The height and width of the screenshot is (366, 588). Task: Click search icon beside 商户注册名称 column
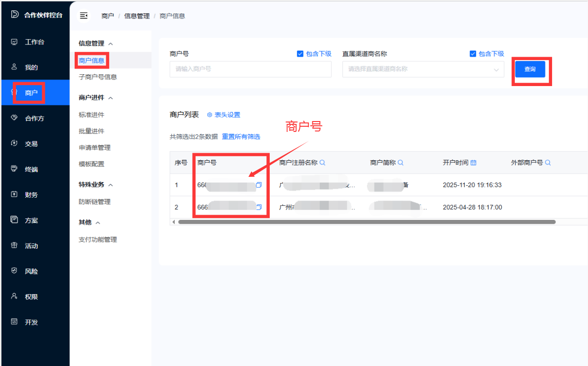pyautogui.click(x=323, y=163)
